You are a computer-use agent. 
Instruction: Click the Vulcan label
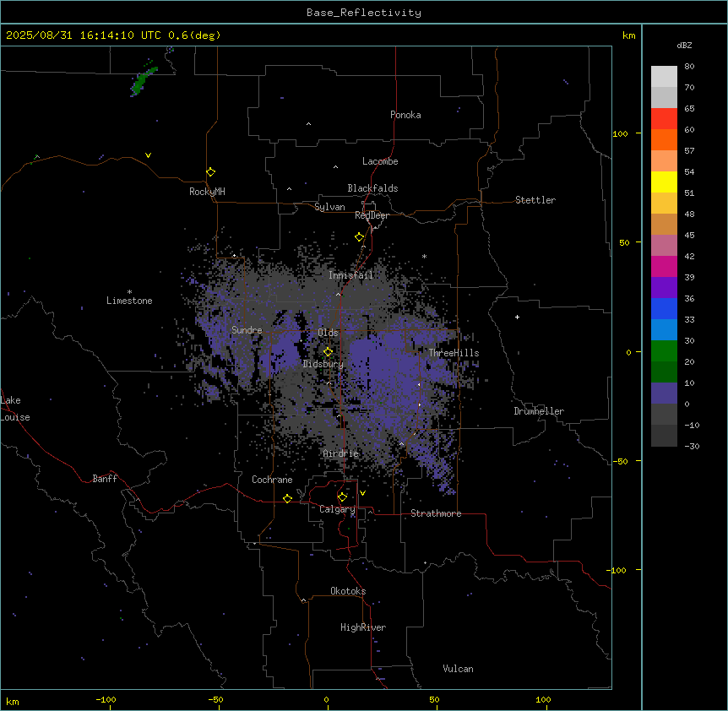[x=458, y=669]
